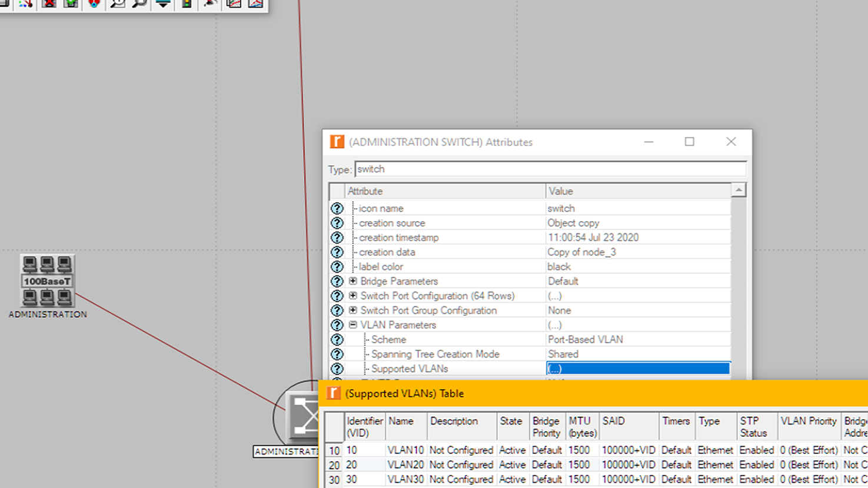Expand Switch Port Configuration (64 Rows)

tap(353, 296)
